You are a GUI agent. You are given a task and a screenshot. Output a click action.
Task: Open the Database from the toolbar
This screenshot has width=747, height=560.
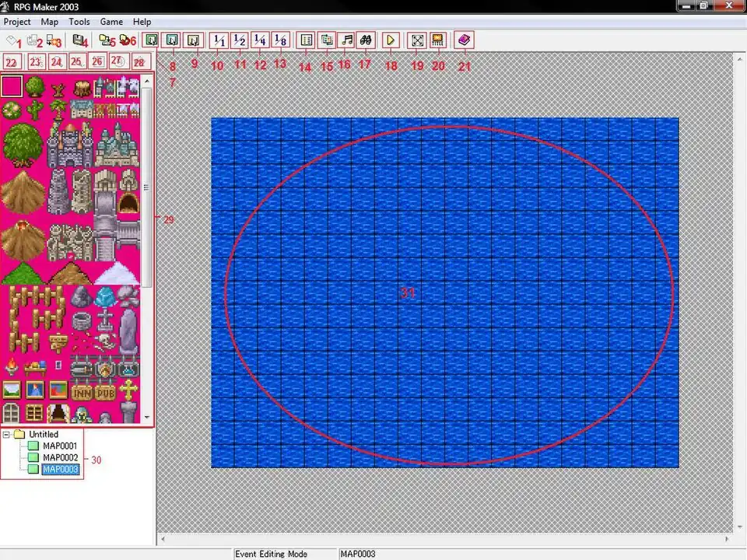pos(307,40)
